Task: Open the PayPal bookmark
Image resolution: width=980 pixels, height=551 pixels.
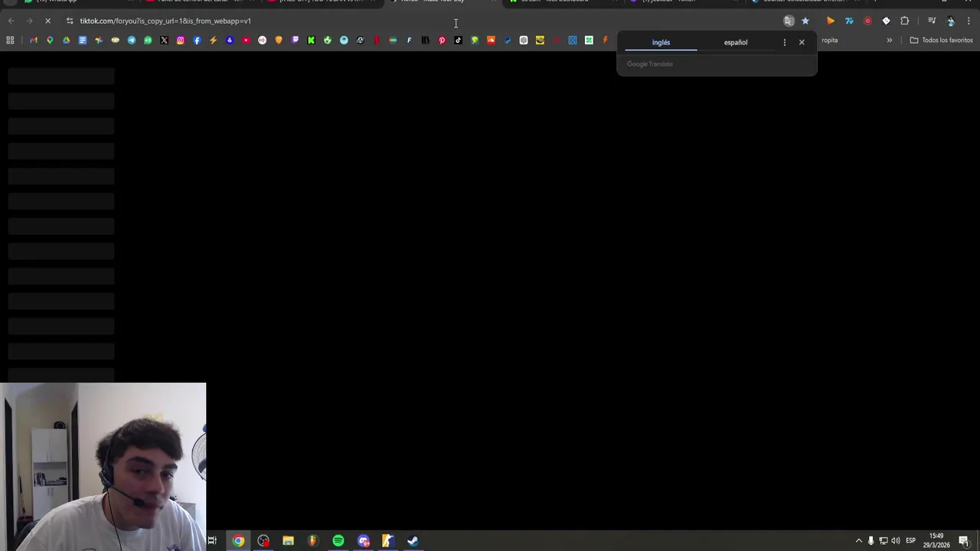Action: (507, 40)
